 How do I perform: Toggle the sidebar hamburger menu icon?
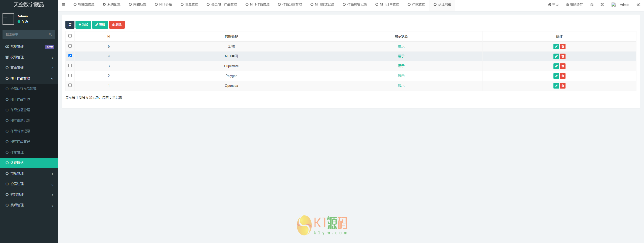point(63,4)
